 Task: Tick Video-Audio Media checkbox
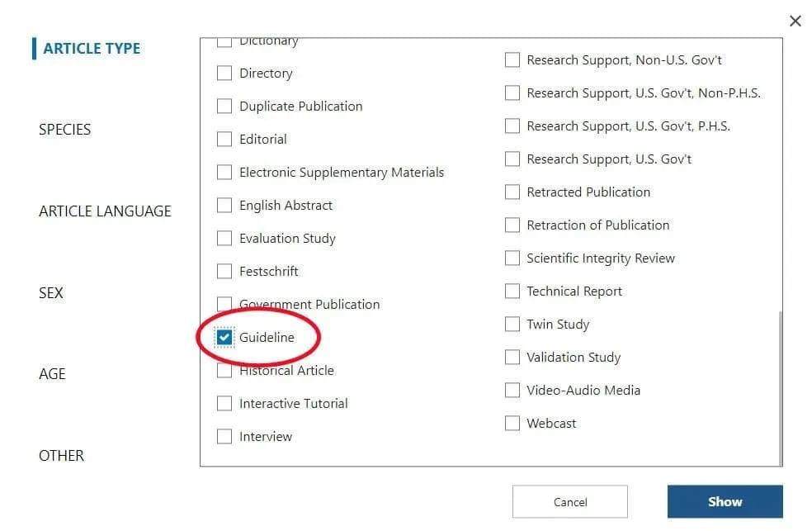[x=512, y=390]
